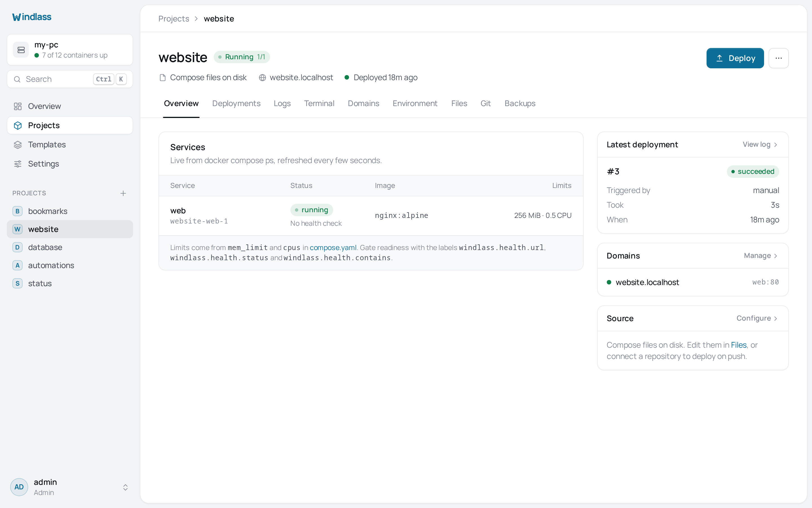This screenshot has height=508, width=812.
Task: Open the my-pc server icon
Action: (21, 50)
